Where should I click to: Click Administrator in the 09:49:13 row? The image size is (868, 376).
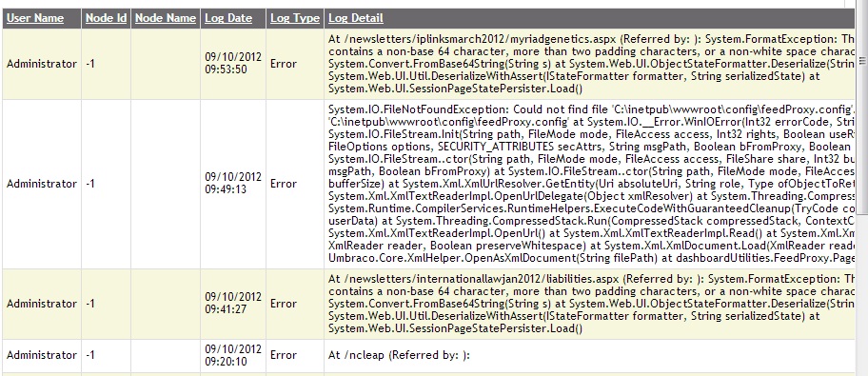(x=42, y=184)
